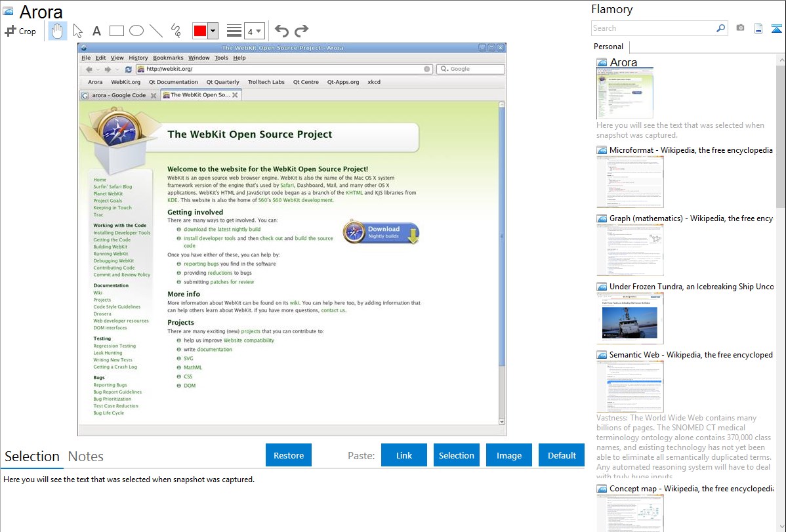The height and width of the screenshot is (532, 786).
Task: Select the ellipse drawing tool
Action: pos(136,31)
